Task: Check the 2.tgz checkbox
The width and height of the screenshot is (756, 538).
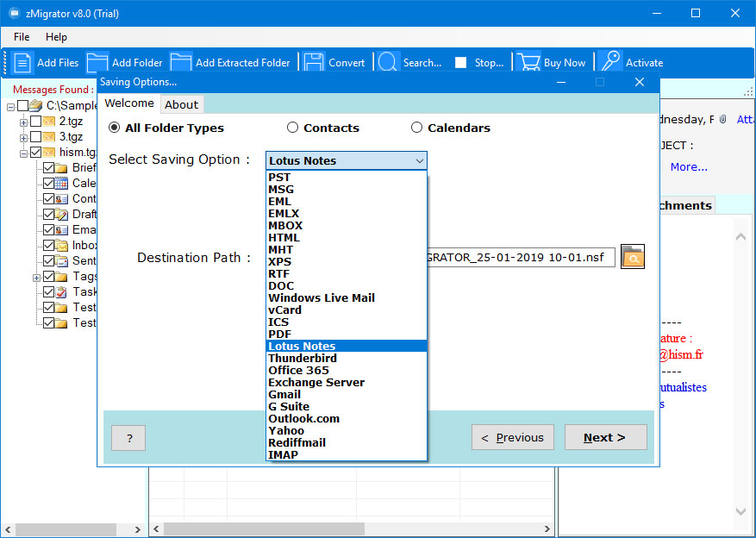Action: [35, 121]
